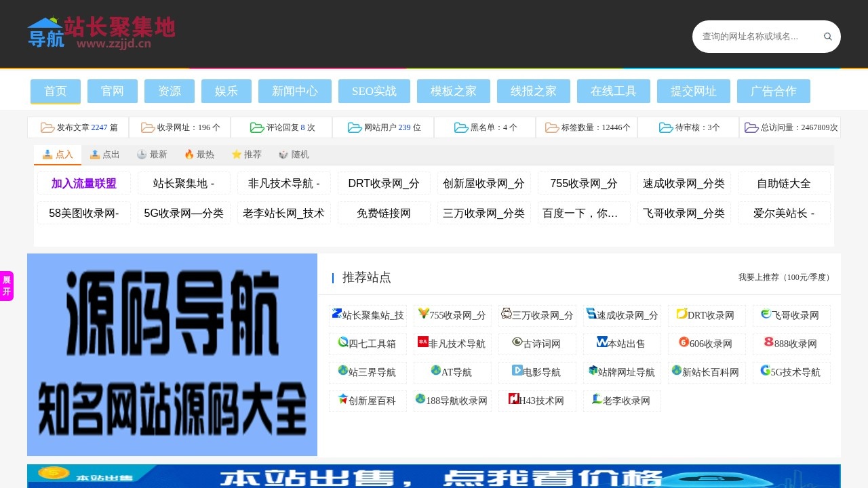Image resolution: width=868 pixels, height=488 pixels.
Task: Open the 加入流量联盟 link
Action: [x=84, y=183]
